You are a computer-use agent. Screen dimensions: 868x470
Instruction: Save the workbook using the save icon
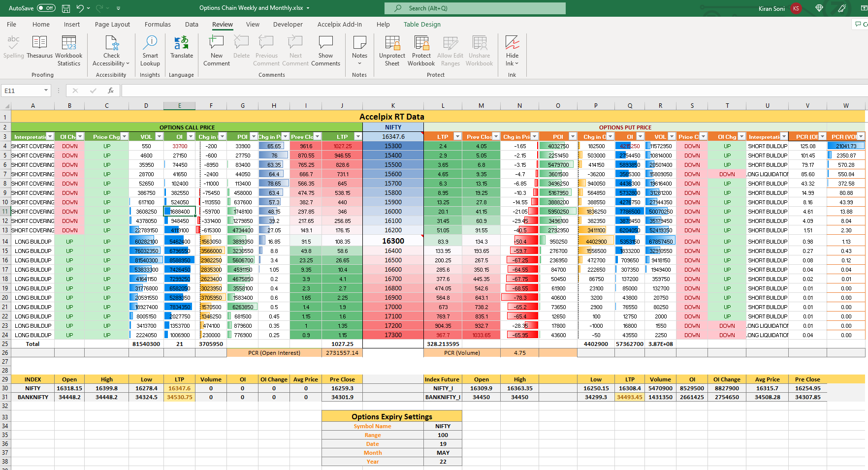click(x=66, y=8)
